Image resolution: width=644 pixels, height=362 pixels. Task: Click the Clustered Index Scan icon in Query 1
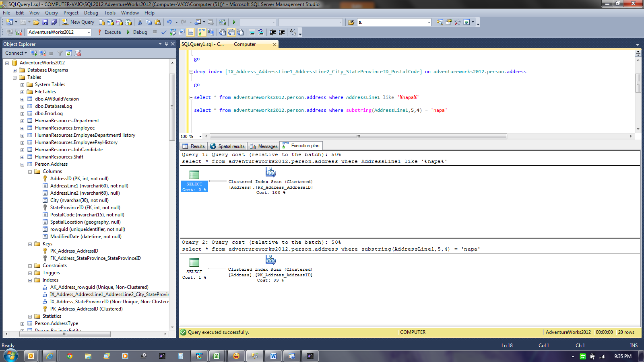pos(270,173)
